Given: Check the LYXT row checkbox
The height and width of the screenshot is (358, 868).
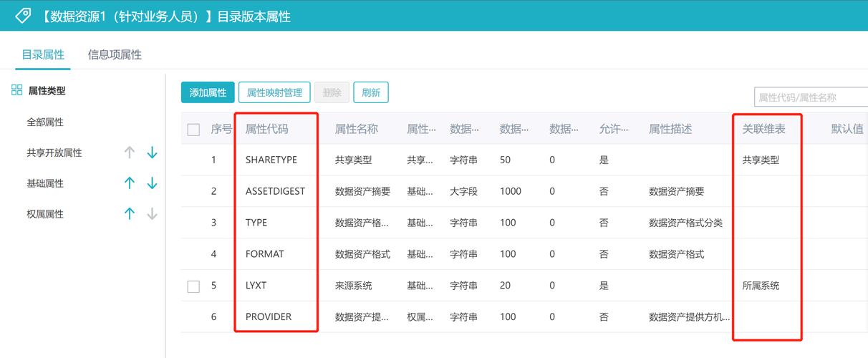Looking at the screenshot, I should point(193,286).
